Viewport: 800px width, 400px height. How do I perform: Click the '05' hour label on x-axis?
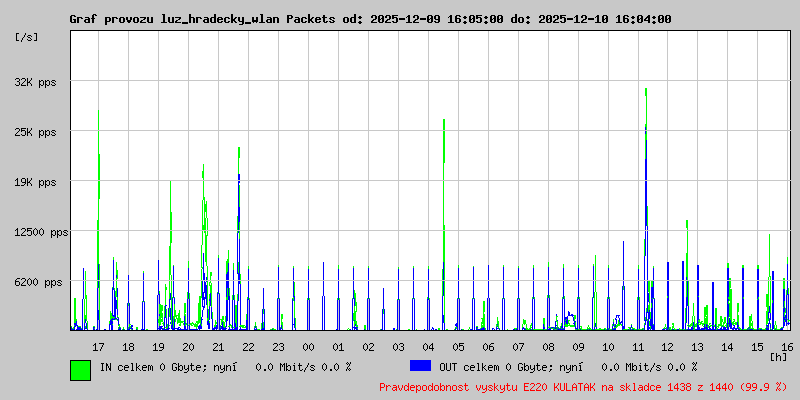[x=458, y=347]
